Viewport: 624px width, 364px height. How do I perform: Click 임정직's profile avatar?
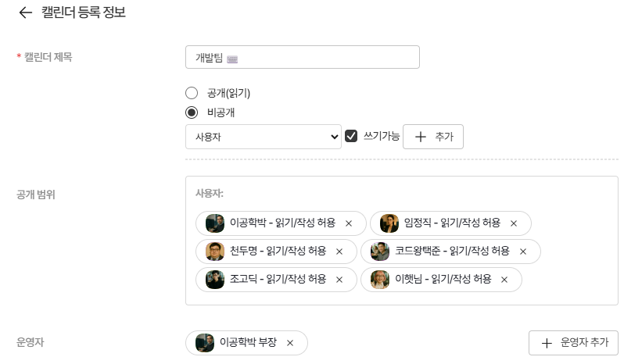389,223
